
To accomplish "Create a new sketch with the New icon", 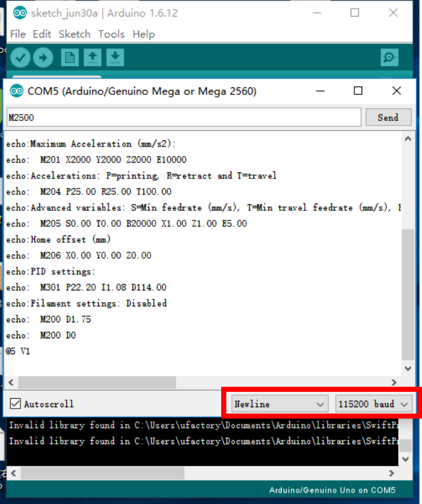I will pos(69,57).
